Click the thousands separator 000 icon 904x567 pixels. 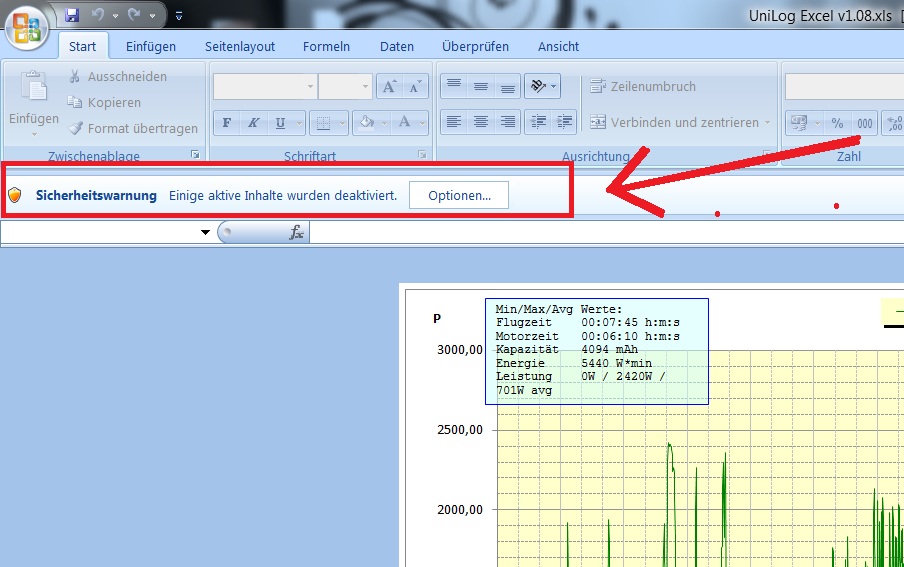[864, 123]
